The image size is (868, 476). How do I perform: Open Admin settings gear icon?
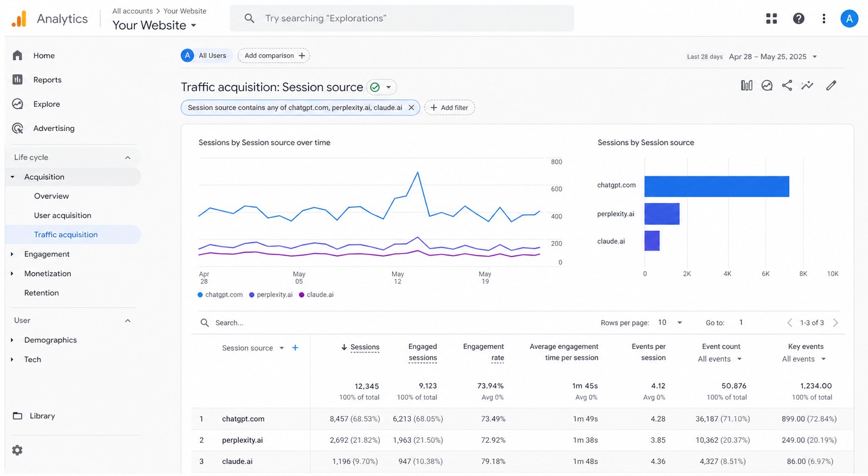click(17, 450)
